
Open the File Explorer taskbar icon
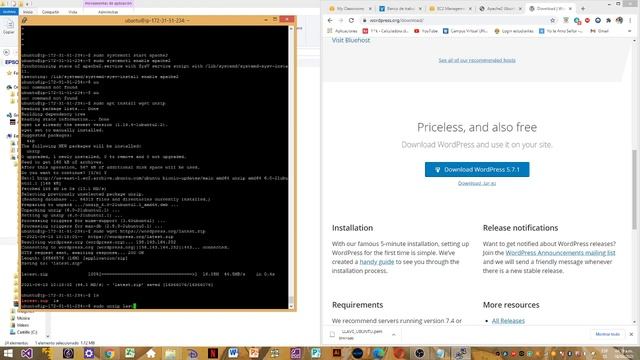click(x=171, y=353)
